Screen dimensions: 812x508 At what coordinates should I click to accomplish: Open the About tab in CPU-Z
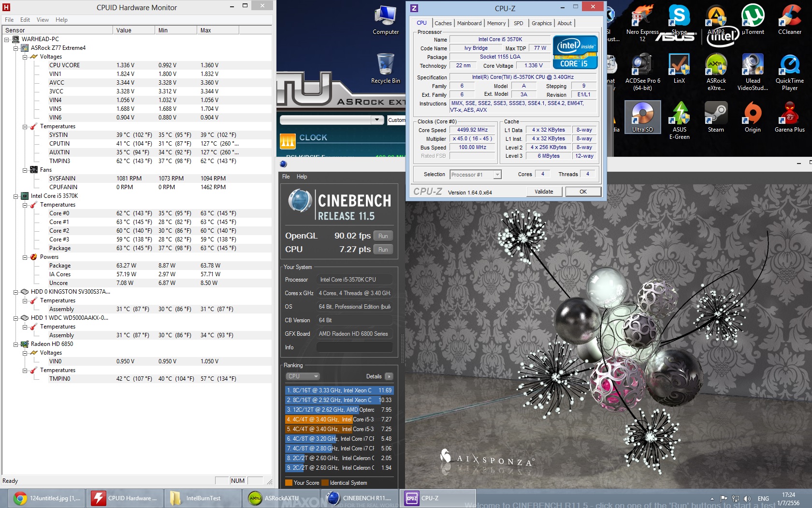coord(565,23)
